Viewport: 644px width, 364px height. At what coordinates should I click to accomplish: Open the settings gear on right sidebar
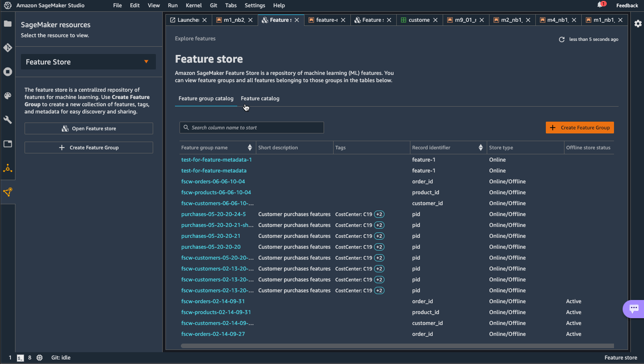point(638,24)
